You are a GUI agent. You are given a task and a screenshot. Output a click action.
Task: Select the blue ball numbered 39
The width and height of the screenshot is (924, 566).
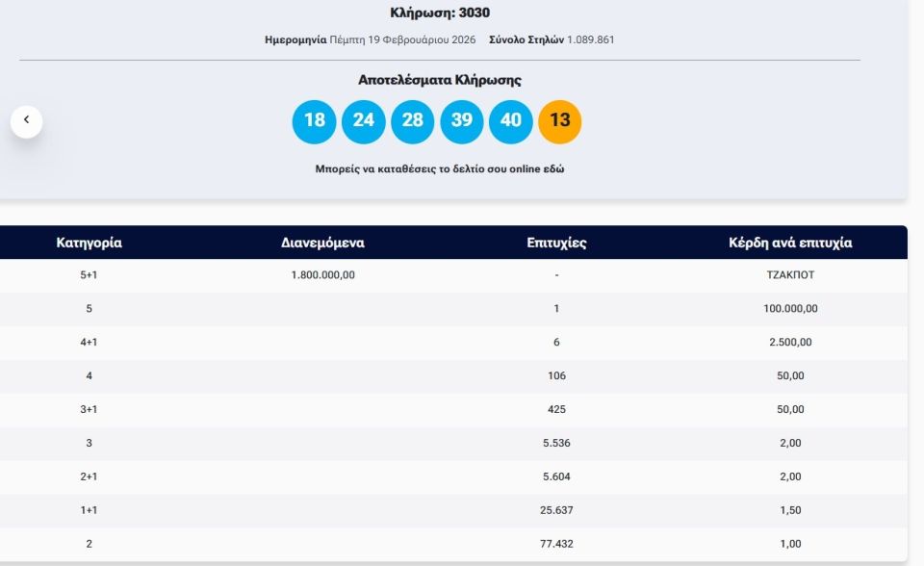coord(462,121)
